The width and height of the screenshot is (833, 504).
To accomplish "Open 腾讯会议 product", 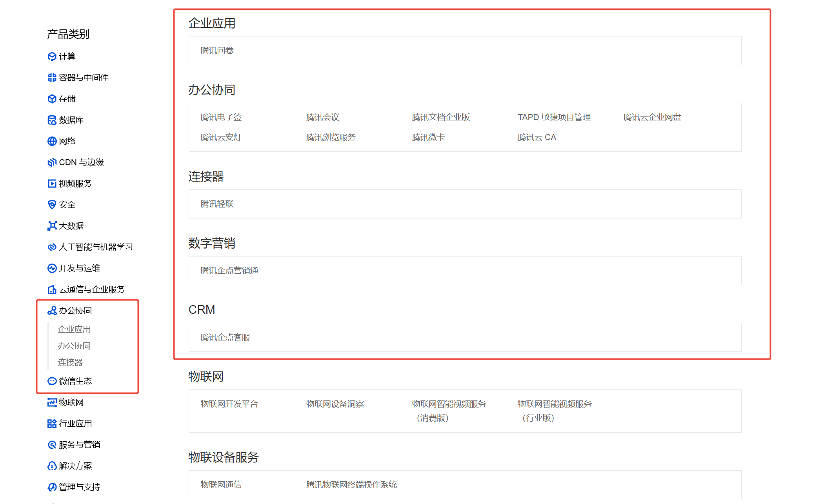I will coord(323,117).
